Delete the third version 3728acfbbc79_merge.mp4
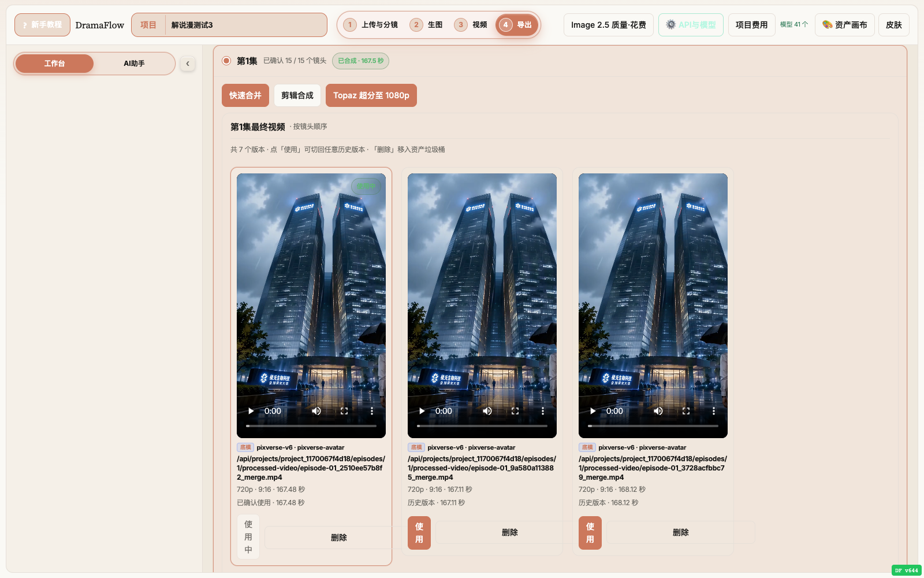This screenshot has height=578, width=924. 680,532
